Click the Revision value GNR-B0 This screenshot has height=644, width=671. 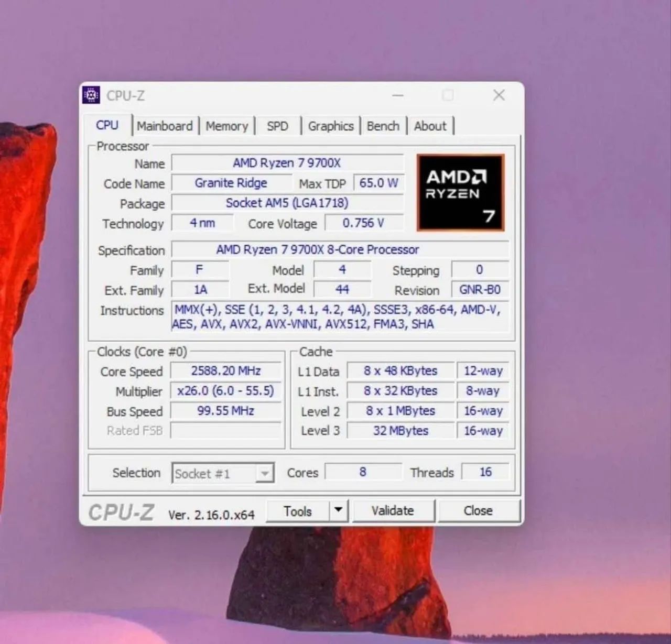pos(480,290)
